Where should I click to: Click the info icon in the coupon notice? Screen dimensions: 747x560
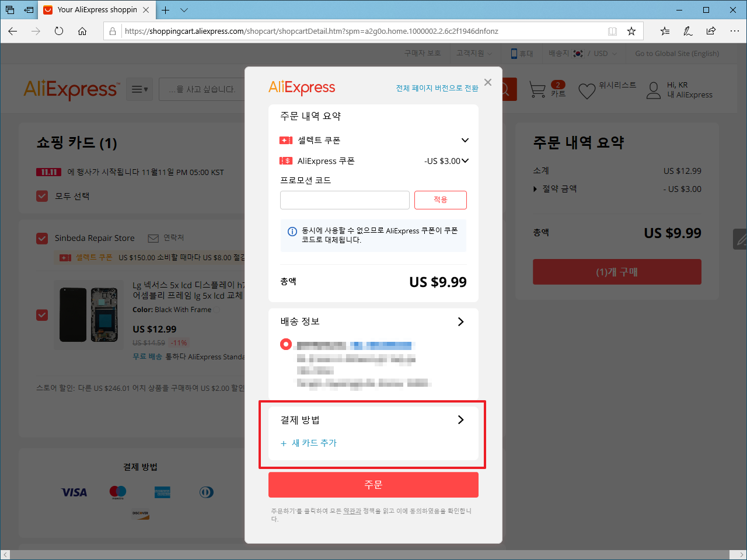(x=292, y=232)
